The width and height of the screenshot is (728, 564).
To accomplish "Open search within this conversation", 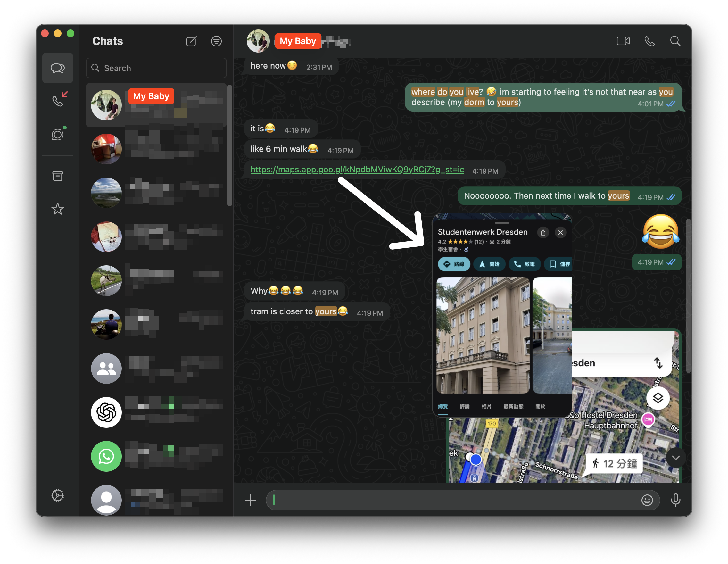I will point(675,41).
